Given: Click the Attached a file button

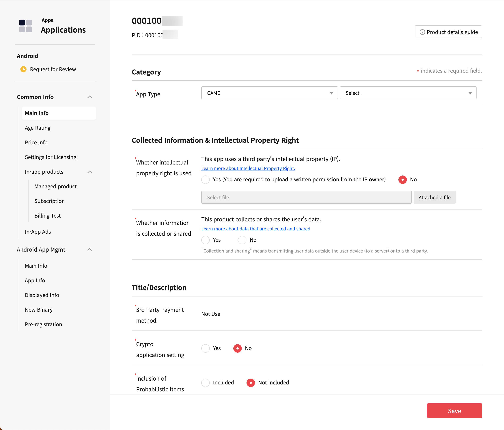Looking at the screenshot, I should tap(434, 197).
